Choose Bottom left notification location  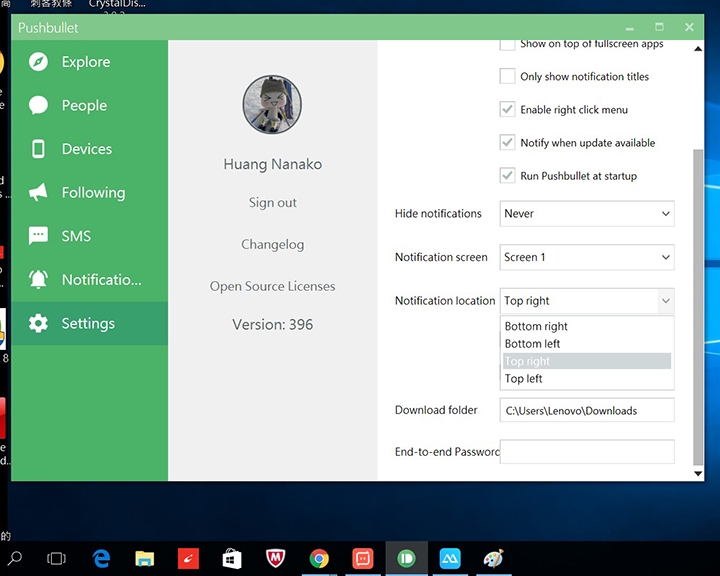coord(587,344)
